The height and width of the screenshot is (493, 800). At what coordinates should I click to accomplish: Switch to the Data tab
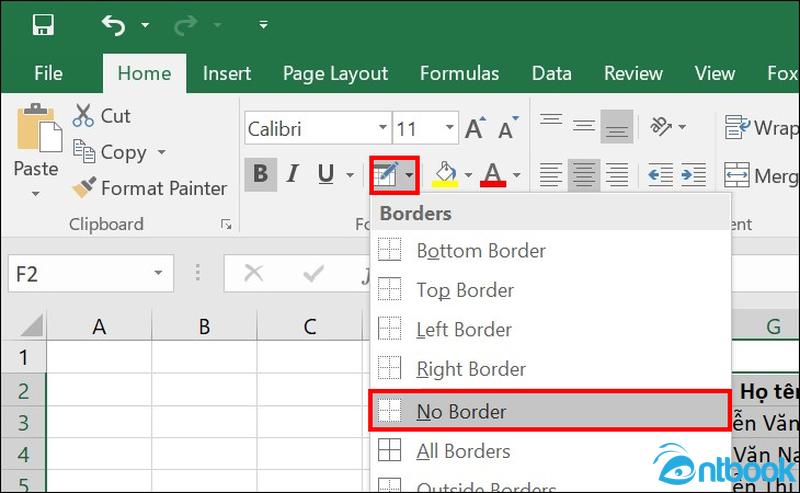(x=552, y=73)
